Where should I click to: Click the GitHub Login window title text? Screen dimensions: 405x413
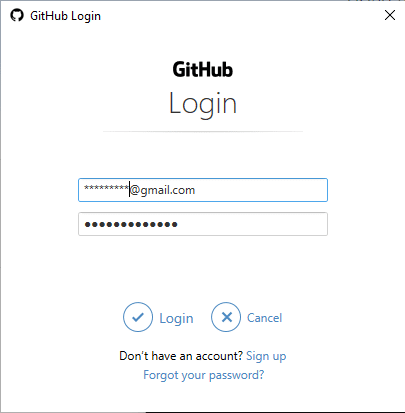pos(65,16)
